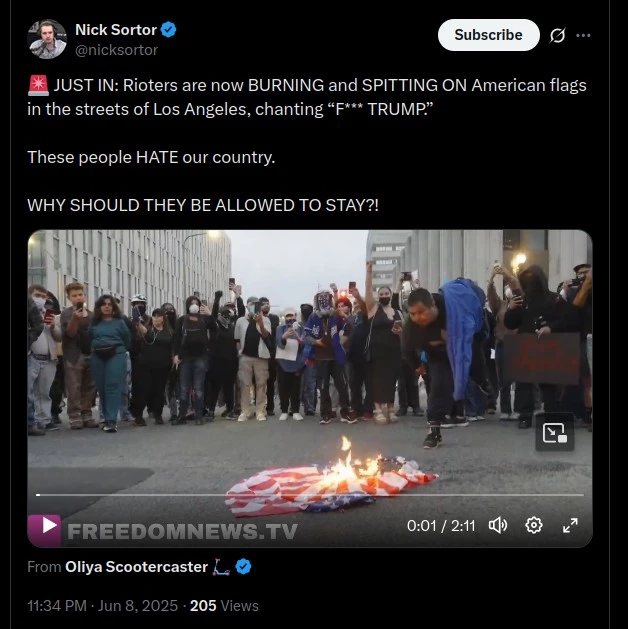Viewport: 628px width, 629px height.
Task: Click the Nick Sortor display name
Action: pyautogui.click(x=116, y=30)
